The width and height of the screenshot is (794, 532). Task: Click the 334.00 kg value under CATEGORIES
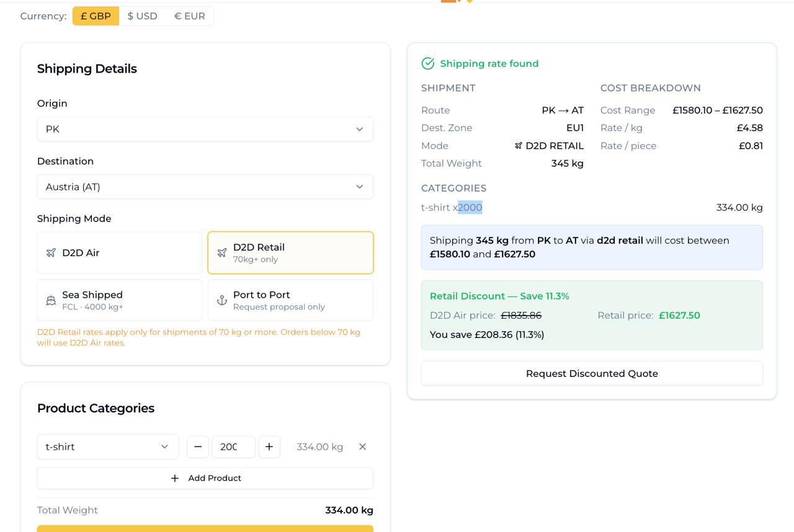[x=739, y=208]
